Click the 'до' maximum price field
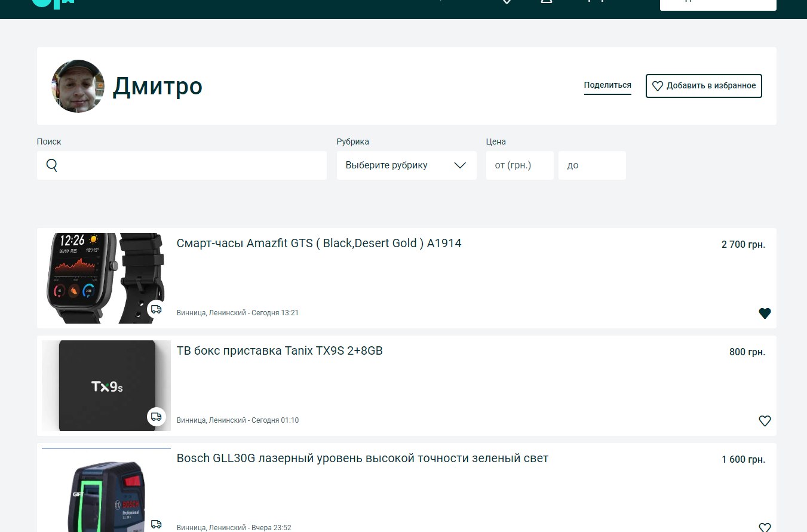The height and width of the screenshot is (532, 807). coord(592,165)
